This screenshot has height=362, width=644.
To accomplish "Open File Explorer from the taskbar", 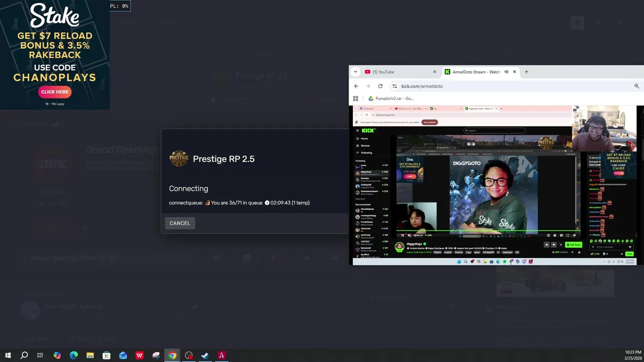I will click(x=90, y=355).
